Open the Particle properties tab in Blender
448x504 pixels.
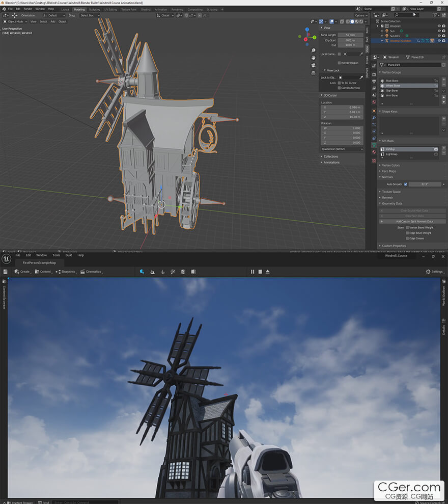click(374, 124)
